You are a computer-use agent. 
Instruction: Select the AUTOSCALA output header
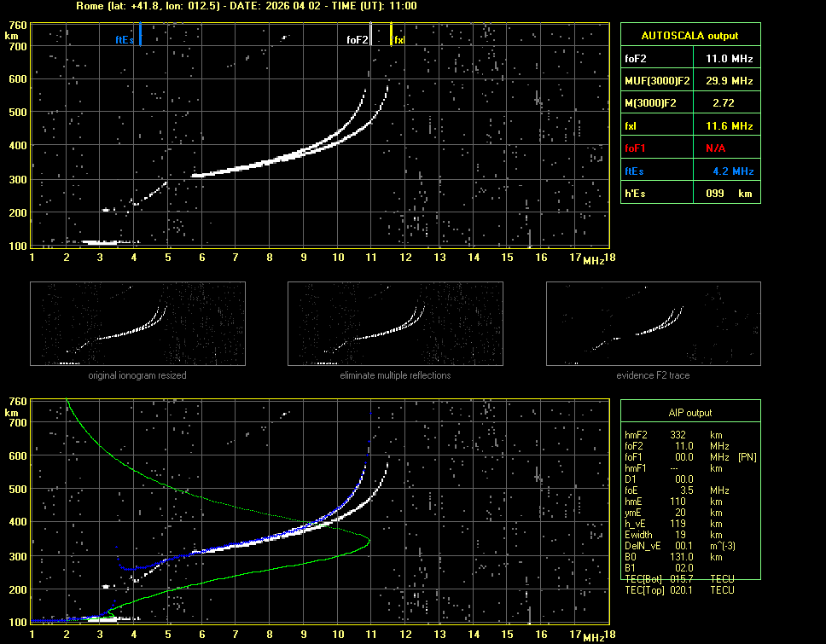coord(689,36)
